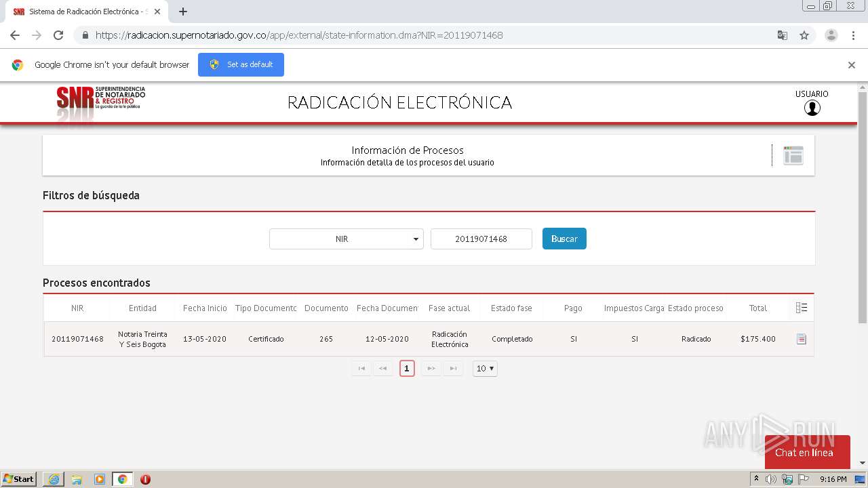Go to next page of results

pyautogui.click(x=431, y=368)
